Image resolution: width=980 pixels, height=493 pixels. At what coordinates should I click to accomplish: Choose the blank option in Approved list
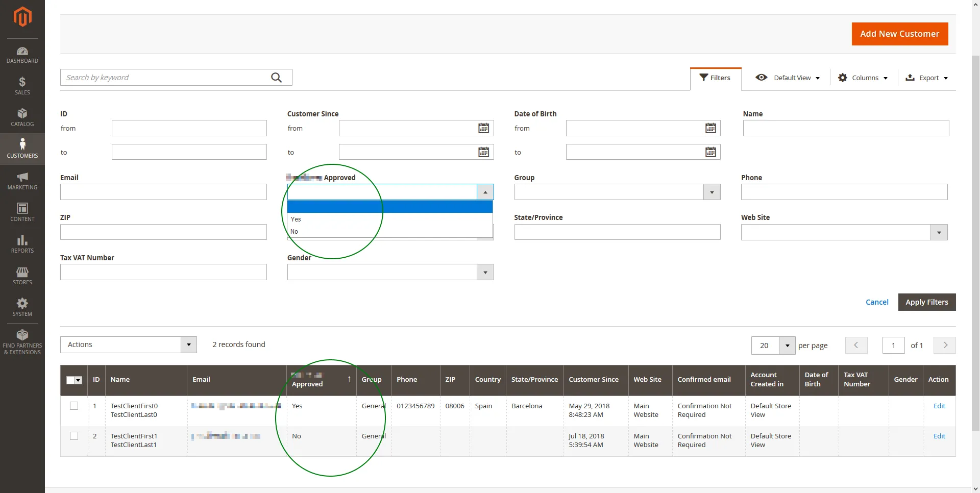coord(390,207)
